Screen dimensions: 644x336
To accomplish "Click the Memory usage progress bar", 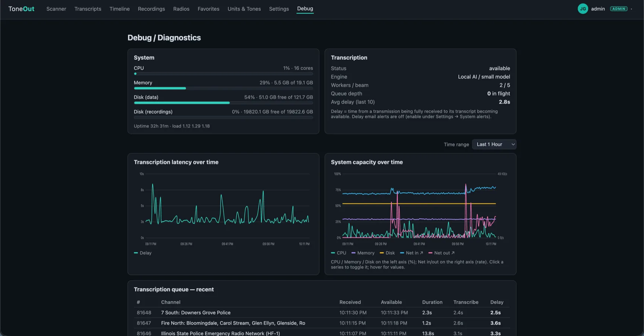I will tap(223, 88).
